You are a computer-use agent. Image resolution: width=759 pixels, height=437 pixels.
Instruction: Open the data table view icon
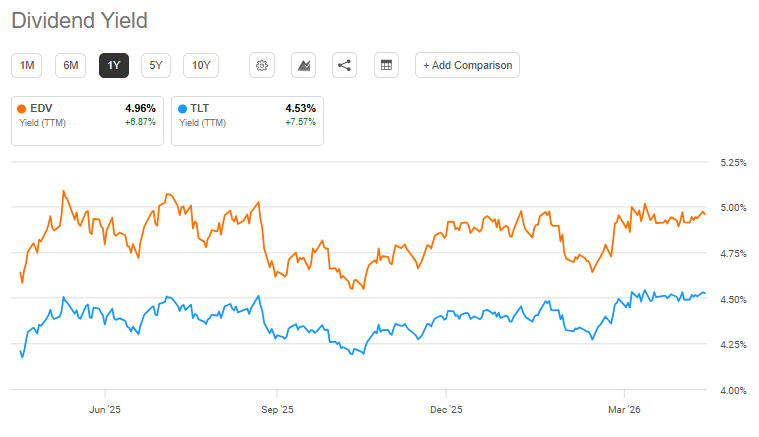pyautogui.click(x=386, y=65)
